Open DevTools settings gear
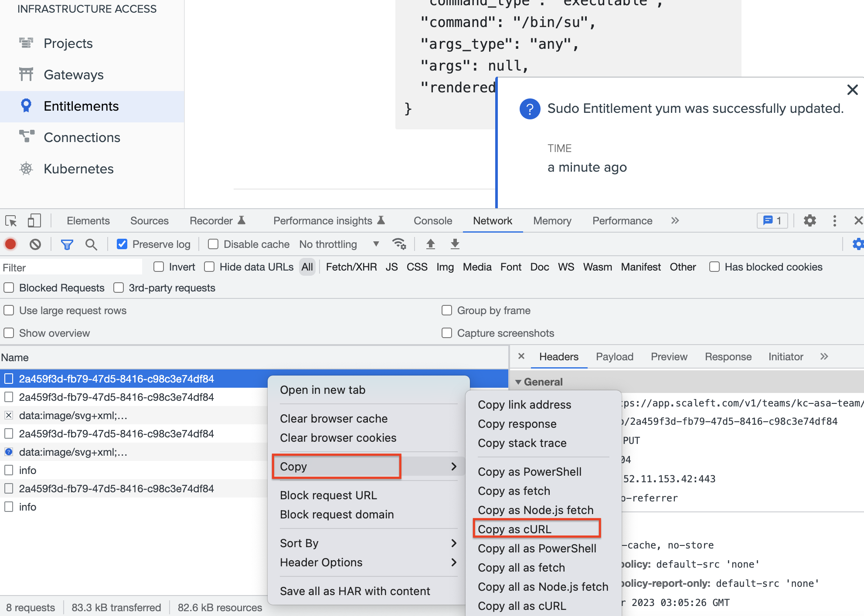The image size is (864, 616). [x=810, y=220]
